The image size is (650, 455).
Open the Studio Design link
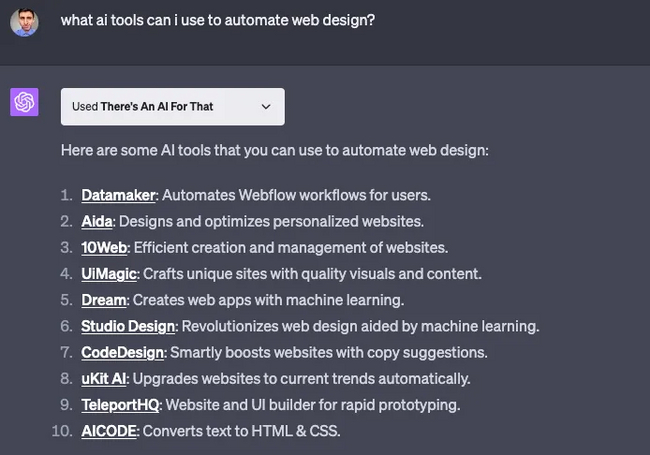click(128, 326)
